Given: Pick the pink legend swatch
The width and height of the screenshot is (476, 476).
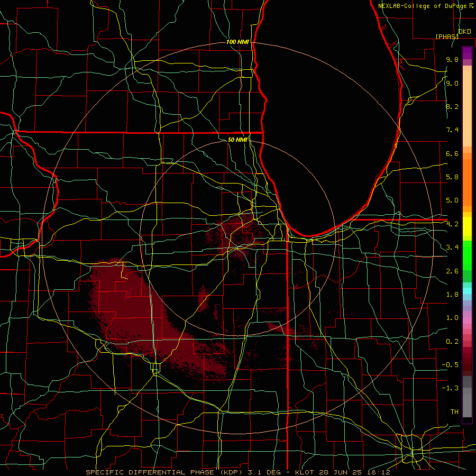Looking at the screenshot, I should click(x=467, y=321).
